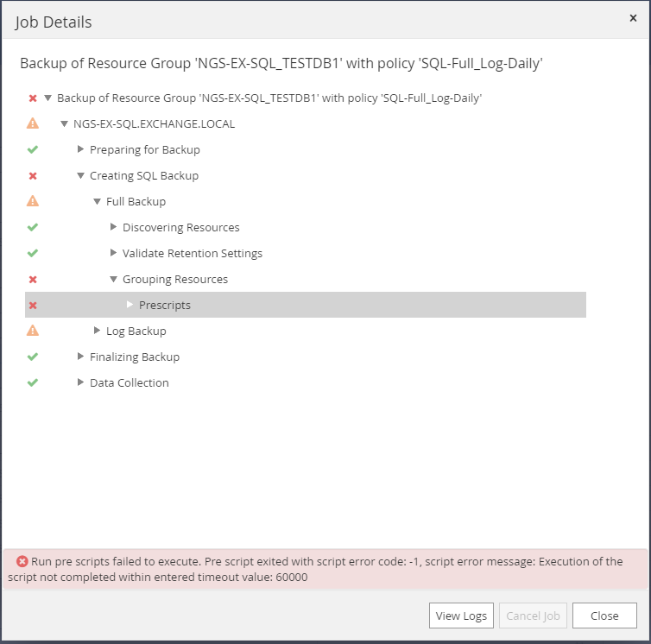Select the Finalizing Backup tree item
This screenshot has height=644, width=651.
135,357
